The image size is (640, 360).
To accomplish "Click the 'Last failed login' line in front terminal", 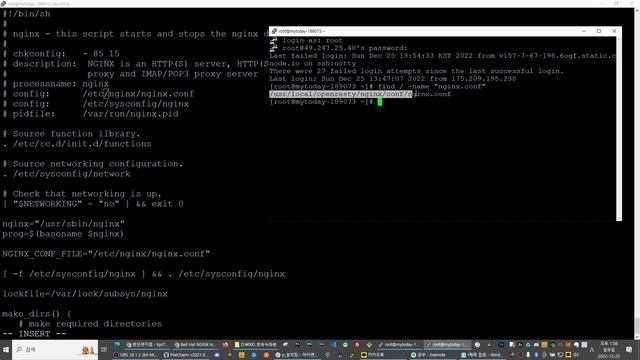I will tap(442, 56).
